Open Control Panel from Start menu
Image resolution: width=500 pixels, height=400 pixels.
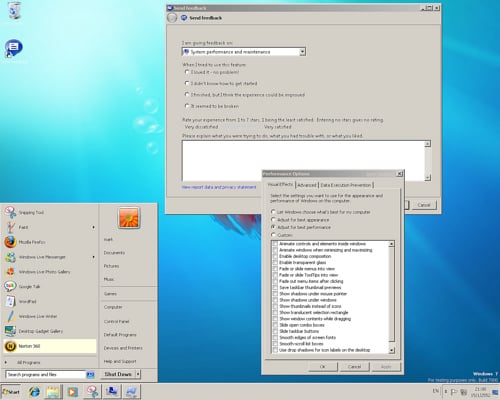(x=116, y=321)
